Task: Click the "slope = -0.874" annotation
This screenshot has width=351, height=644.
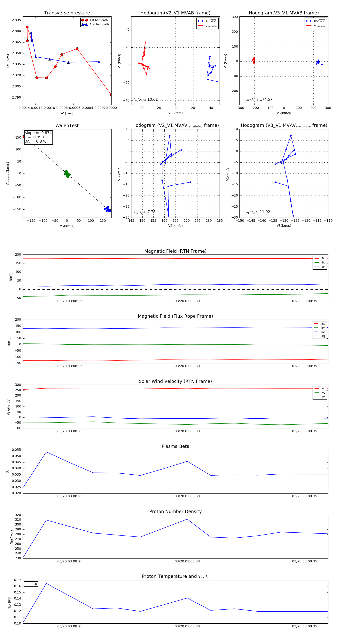Action: click(38, 133)
